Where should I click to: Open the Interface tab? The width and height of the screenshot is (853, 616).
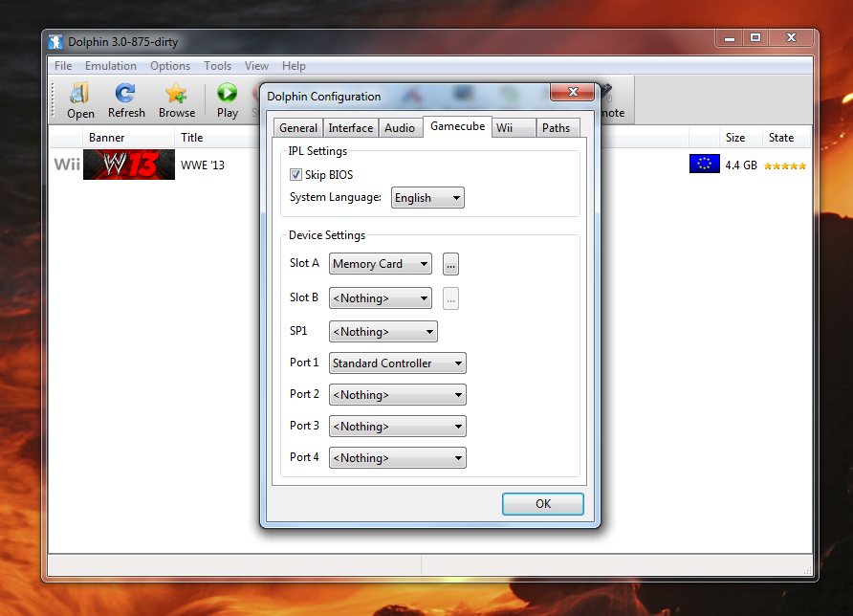point(350,126)
